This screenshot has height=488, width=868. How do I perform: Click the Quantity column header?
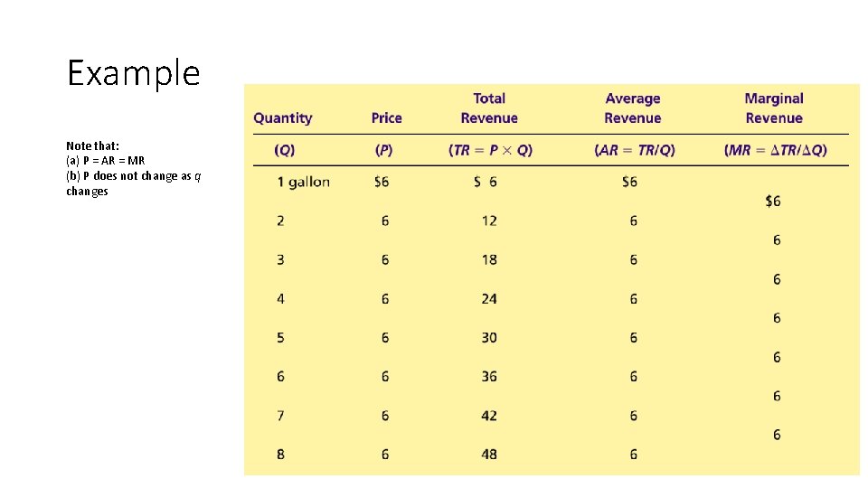[x=282, y=117]
